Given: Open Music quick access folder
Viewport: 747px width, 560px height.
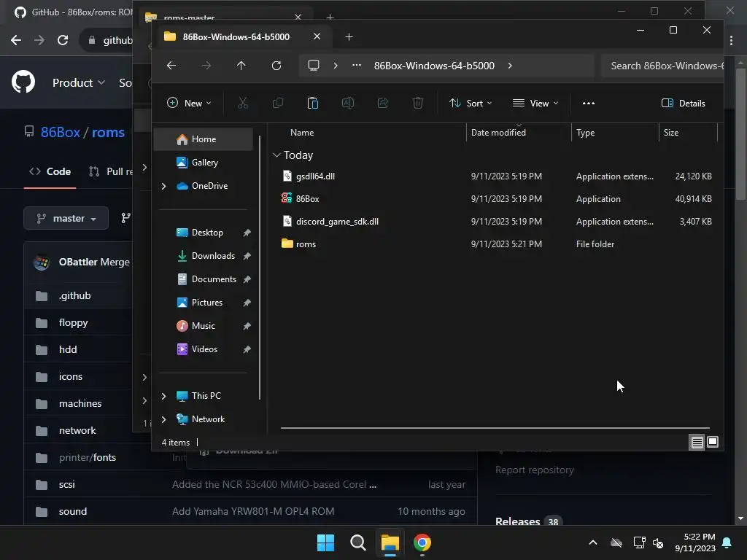Looking at the screenshot, I should tap(204, 326).
